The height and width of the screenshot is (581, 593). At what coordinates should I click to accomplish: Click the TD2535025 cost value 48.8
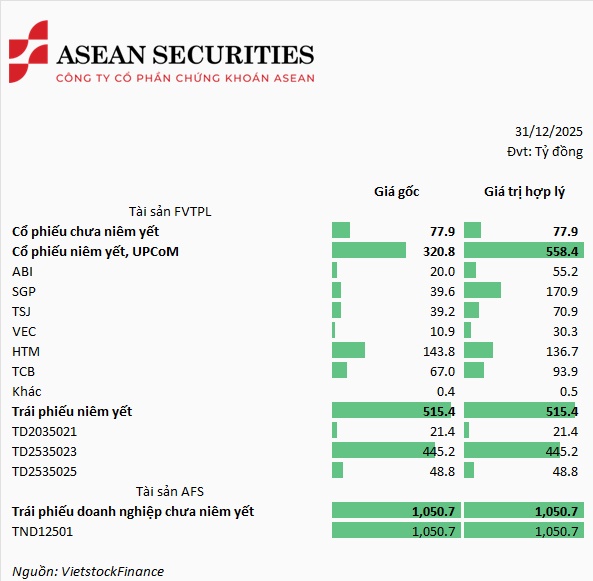point(442,471)
